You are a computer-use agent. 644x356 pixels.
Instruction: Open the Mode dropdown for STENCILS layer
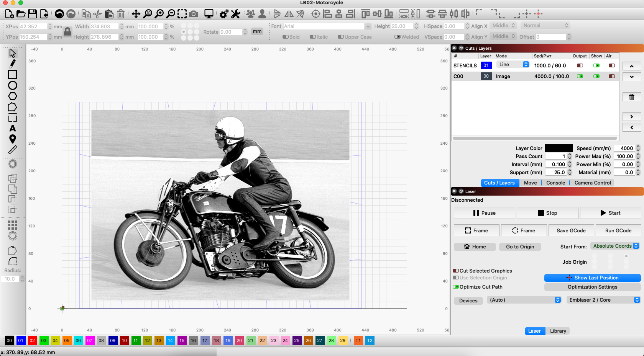pos(513,64)
